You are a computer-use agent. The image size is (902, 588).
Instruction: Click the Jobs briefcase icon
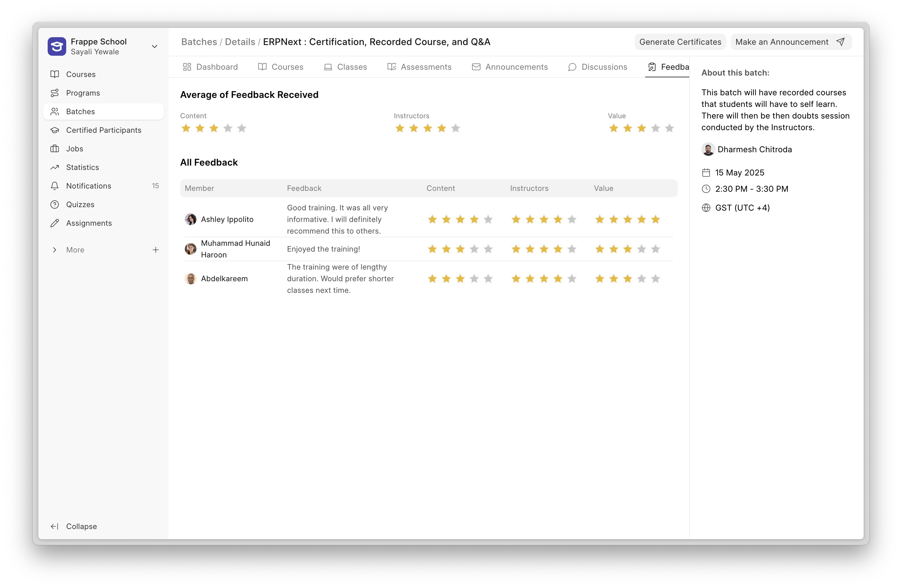pyautogui.click(x=55, y=148)
